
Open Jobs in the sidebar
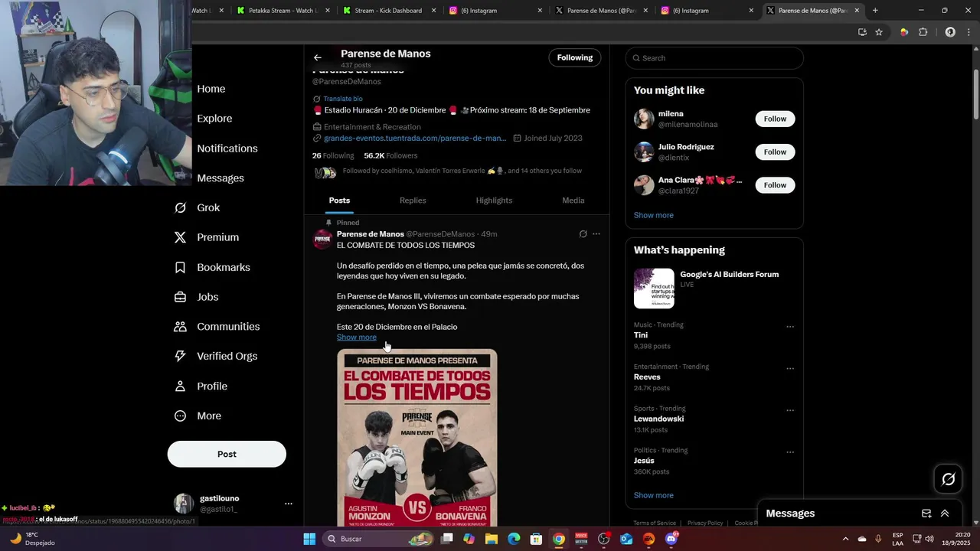pyautogui.click(x=196, y=297)
